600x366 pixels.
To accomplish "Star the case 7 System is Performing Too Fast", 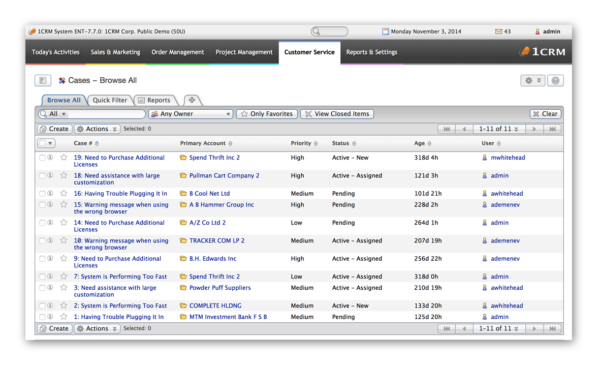I will pyautogui.click(x=64, y=276).
